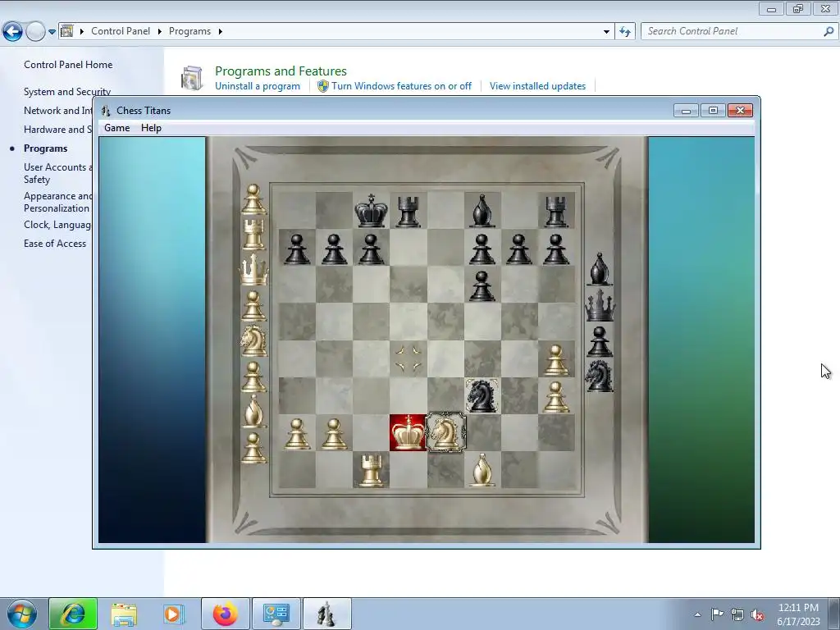The height and width of the screenshot is (630, 840).
Task: Show hidden system tray icons
Action: click(x=697, y=614)
